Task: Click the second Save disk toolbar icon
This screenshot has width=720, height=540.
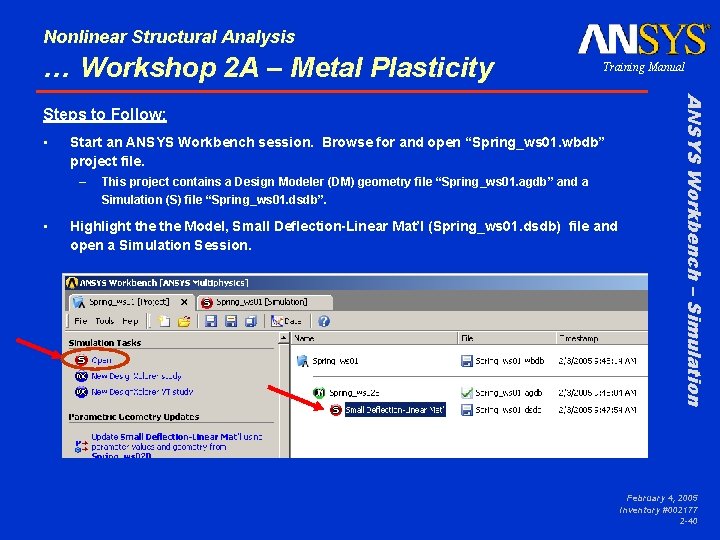Action: coord(231,321)
